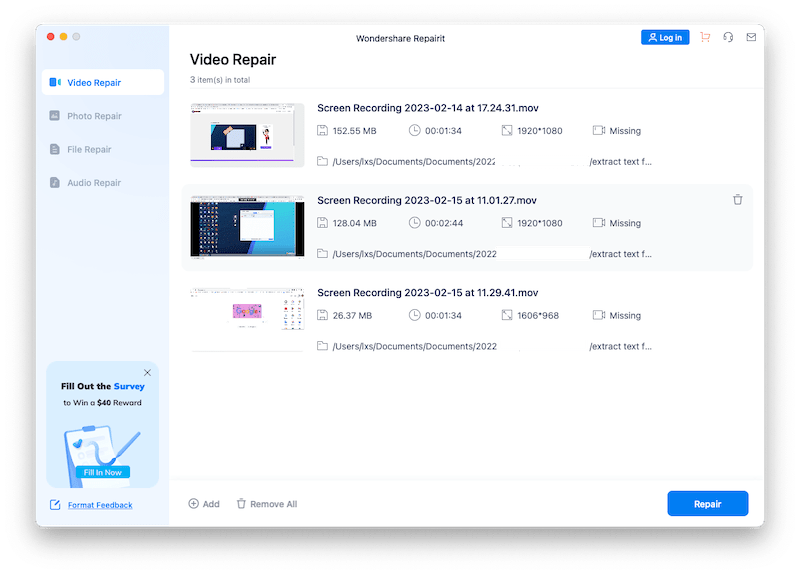Click the 128.04 MB file size
800x574 pixels.
point(354,223)
